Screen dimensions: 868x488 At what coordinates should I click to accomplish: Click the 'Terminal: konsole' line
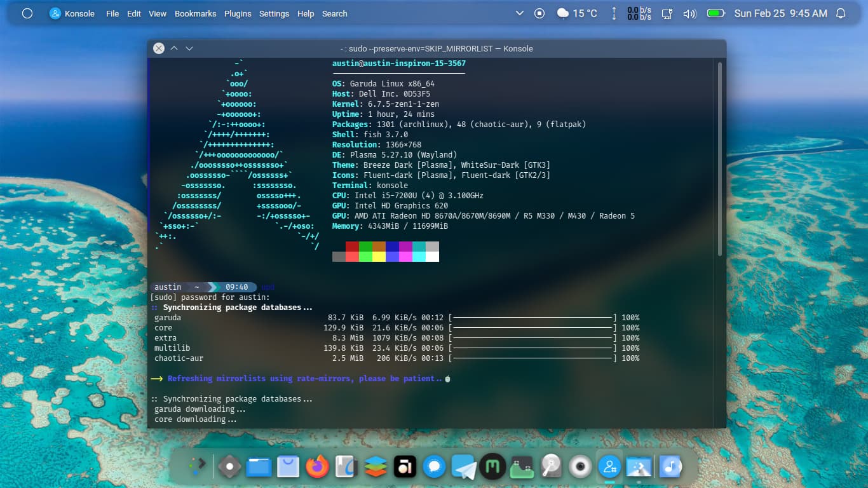point(370,186)
